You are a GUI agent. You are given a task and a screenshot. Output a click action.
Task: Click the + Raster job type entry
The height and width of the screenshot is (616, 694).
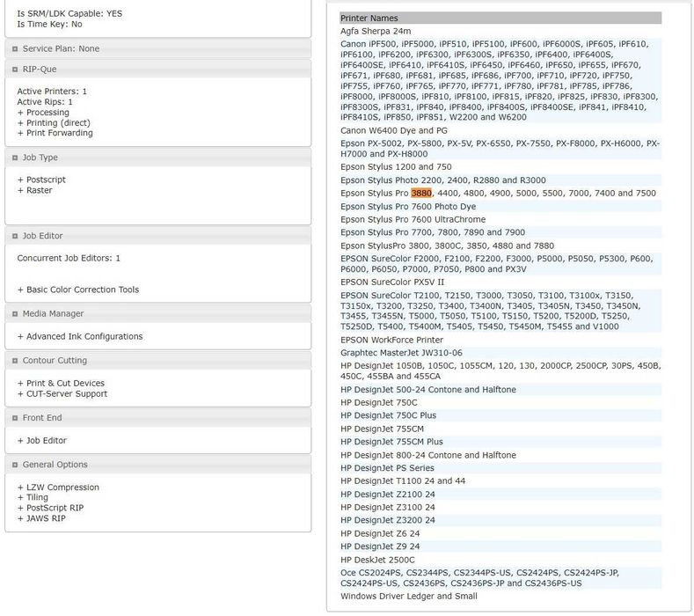[34, 190]
